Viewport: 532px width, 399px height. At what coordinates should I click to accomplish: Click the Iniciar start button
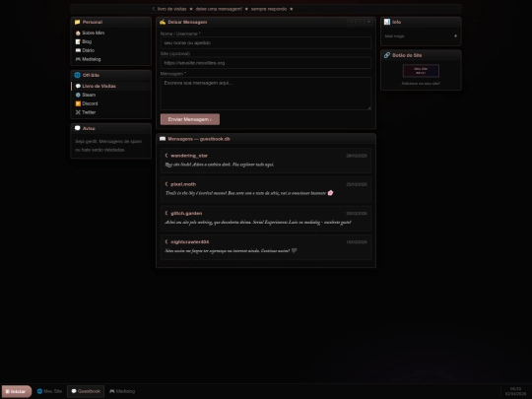coord(17,391)
